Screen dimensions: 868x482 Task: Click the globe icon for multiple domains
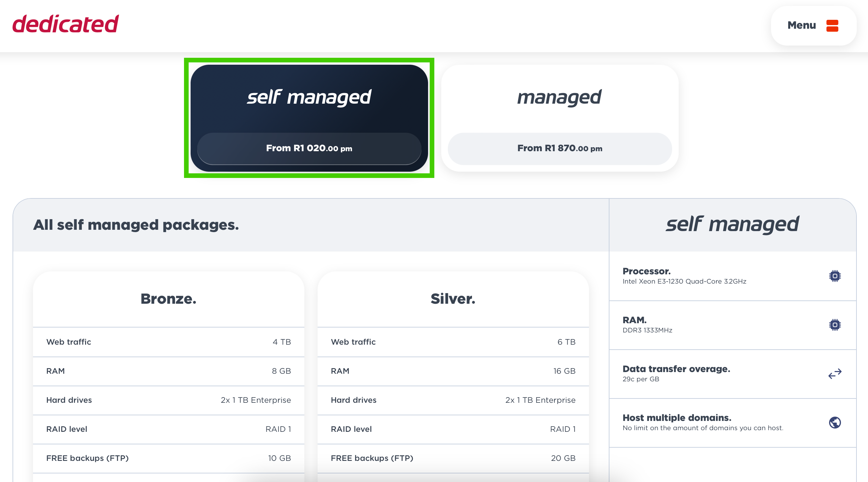[x=835, y=423]
